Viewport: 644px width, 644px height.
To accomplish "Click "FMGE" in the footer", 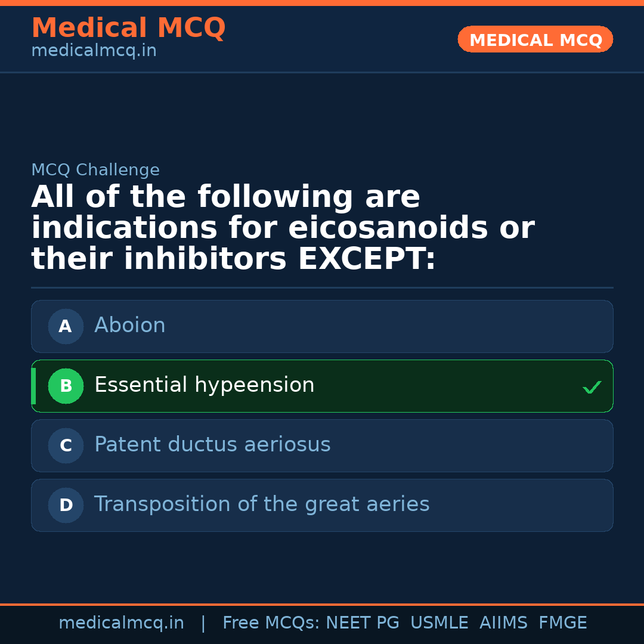I will tap(563, 623).
